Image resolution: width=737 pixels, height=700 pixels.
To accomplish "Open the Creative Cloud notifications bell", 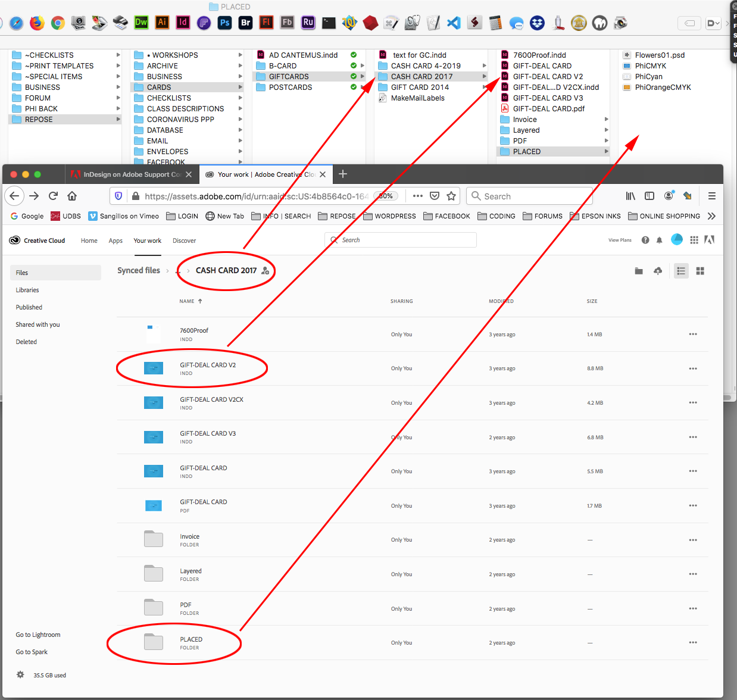I will pyautogui.click(x=659, y=239).
